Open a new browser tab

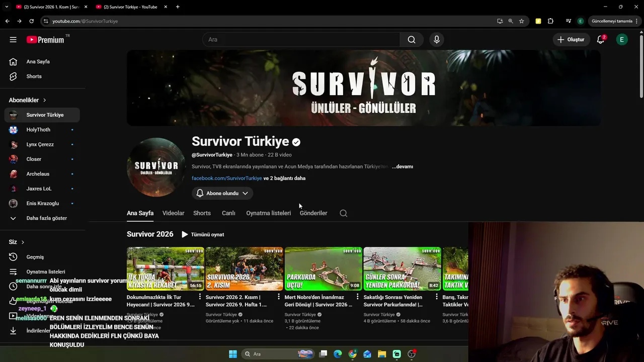tap(178, 7)
